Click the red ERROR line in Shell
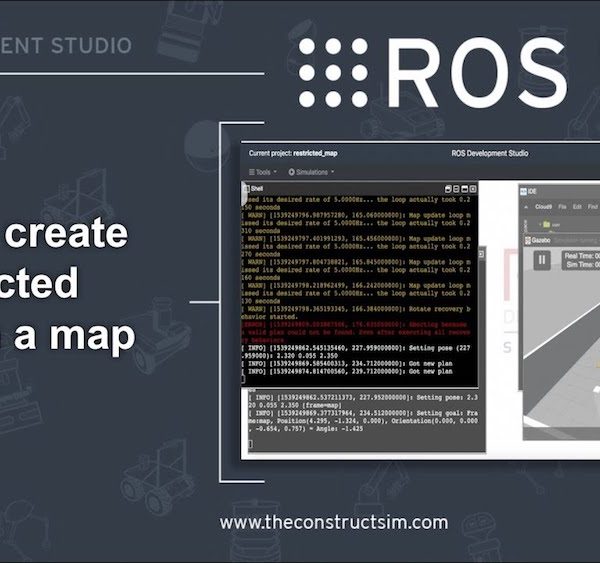600x563 pixels. point(355,332)
